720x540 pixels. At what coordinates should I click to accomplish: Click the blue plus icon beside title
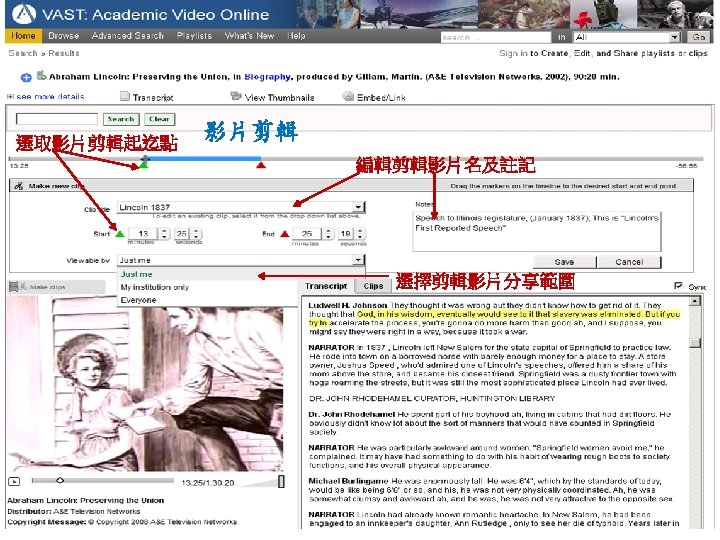26,78
